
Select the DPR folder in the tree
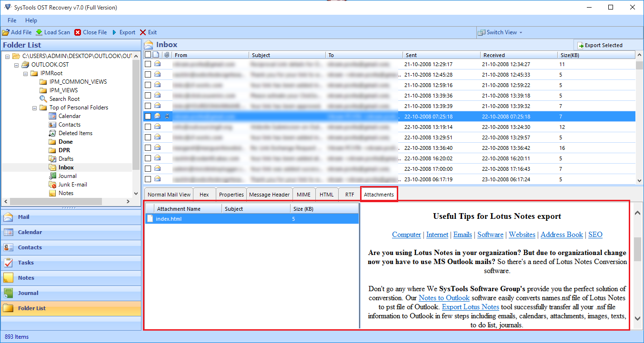click(x=60, y=150)
